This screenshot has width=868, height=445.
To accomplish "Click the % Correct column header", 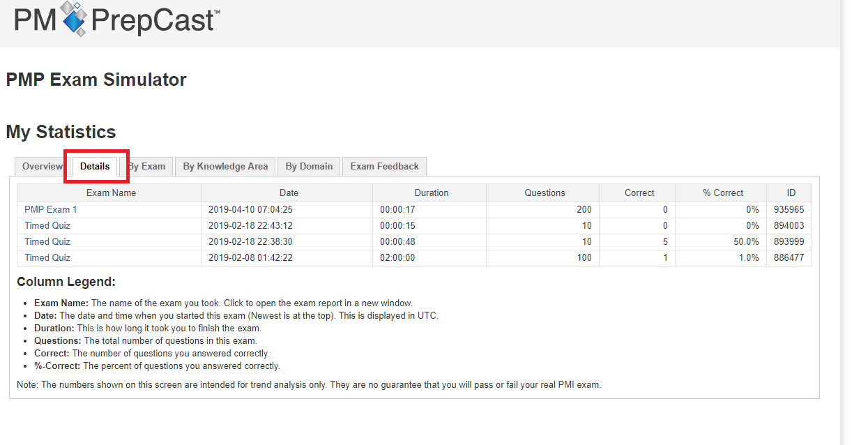I will pos(723,193).
